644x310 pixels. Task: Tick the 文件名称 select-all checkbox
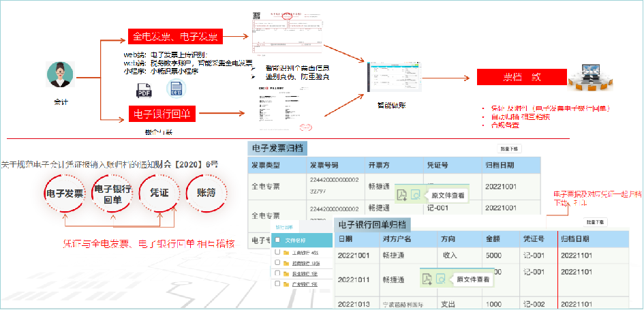pos(277,241)
